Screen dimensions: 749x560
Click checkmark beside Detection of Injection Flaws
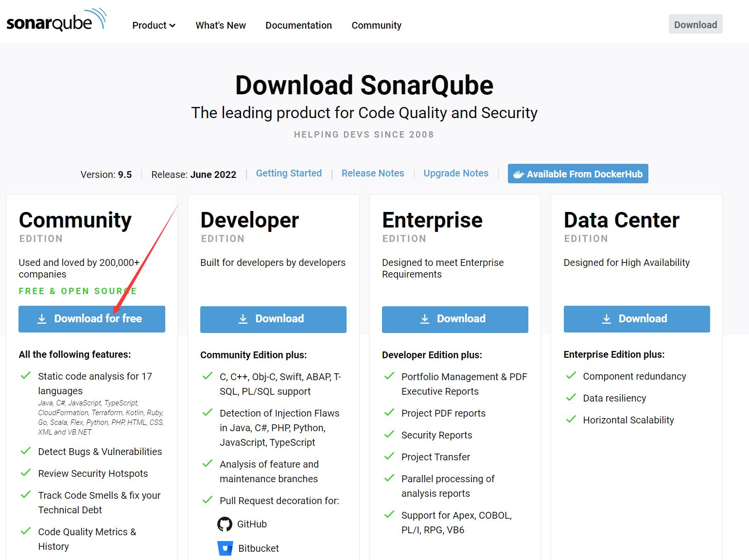click(x=208, y=413)
